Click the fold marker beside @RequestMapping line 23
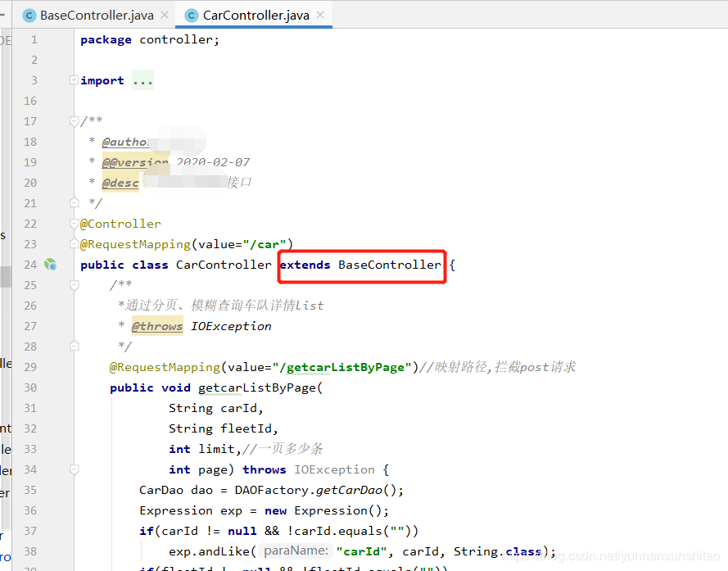Viewport: 728px width, 571px height. 74,244
